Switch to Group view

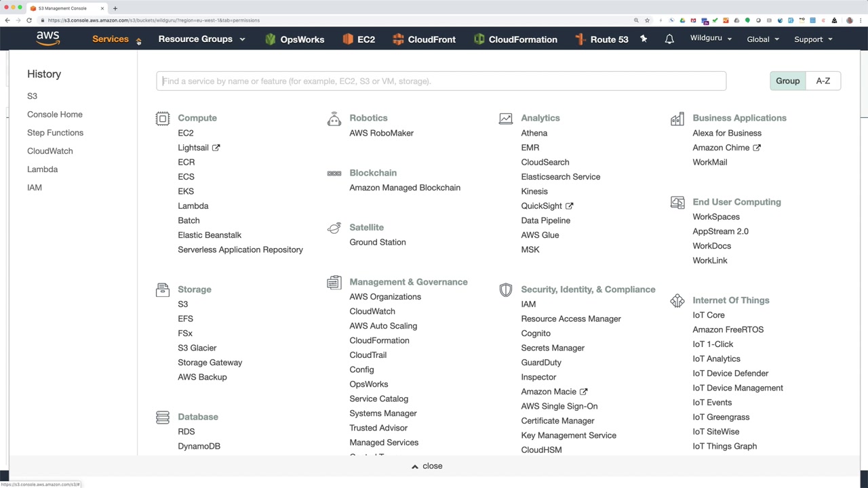point(787,81)
